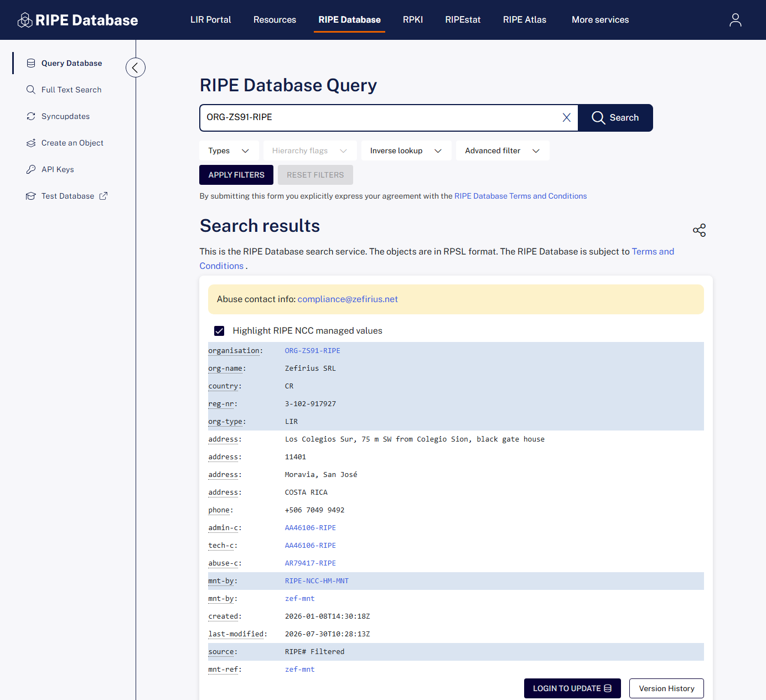Open the RPKI menu item
The height and width of the screenshot is (700, 766).
[413, 20]
